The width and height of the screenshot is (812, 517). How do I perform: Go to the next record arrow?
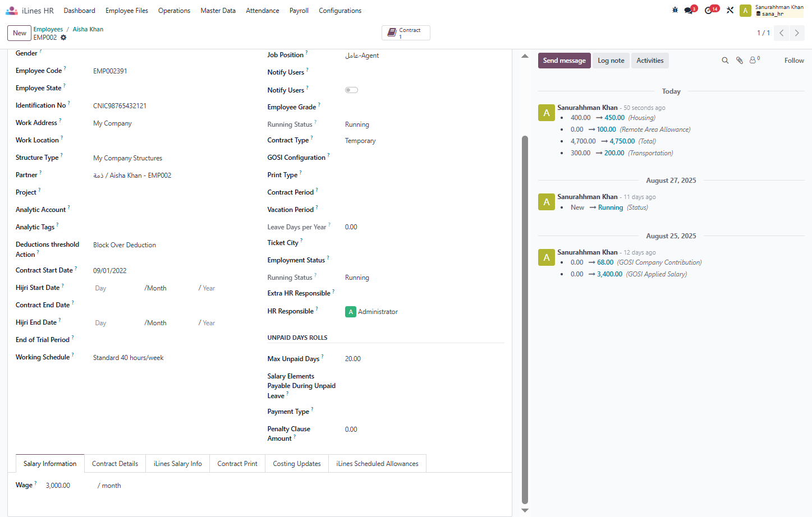tap(797, 33)
